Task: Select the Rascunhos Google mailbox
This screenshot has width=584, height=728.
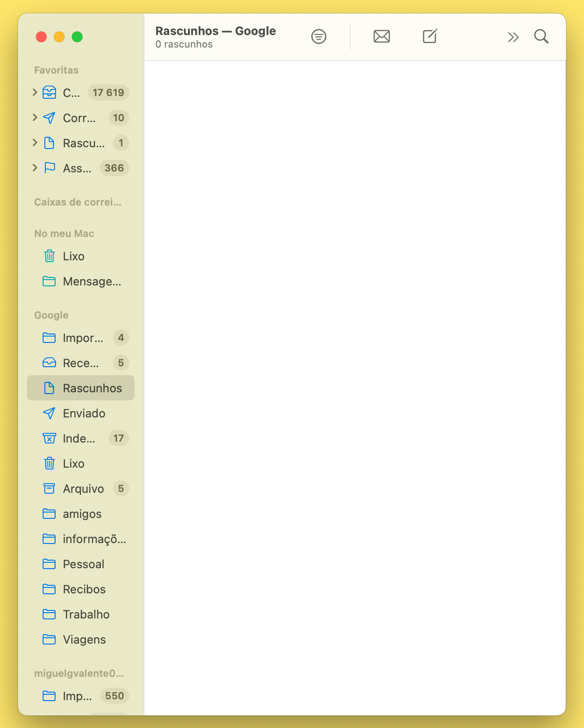Action: 81,388
